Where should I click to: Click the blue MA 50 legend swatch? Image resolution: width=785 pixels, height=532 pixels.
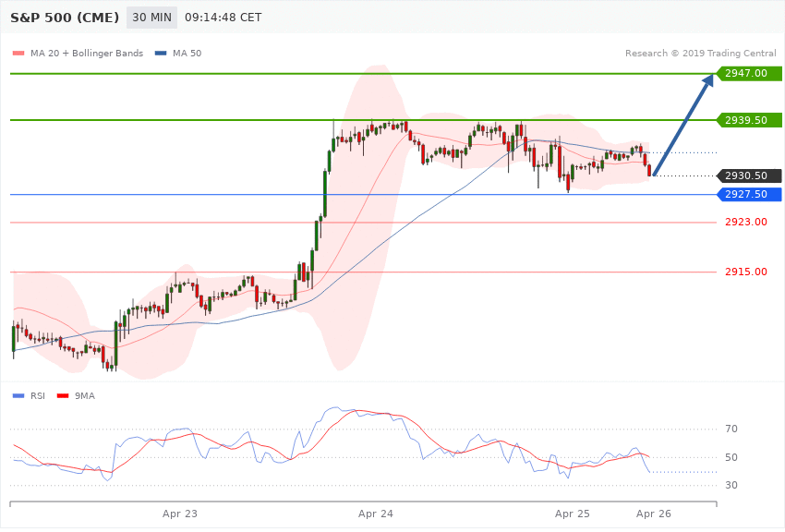tap(161, 53)
